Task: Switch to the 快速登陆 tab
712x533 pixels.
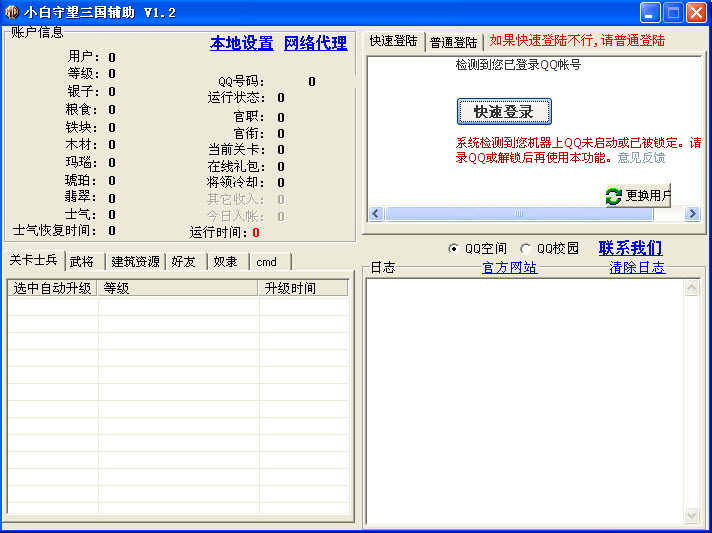Action: click(393, 41)
